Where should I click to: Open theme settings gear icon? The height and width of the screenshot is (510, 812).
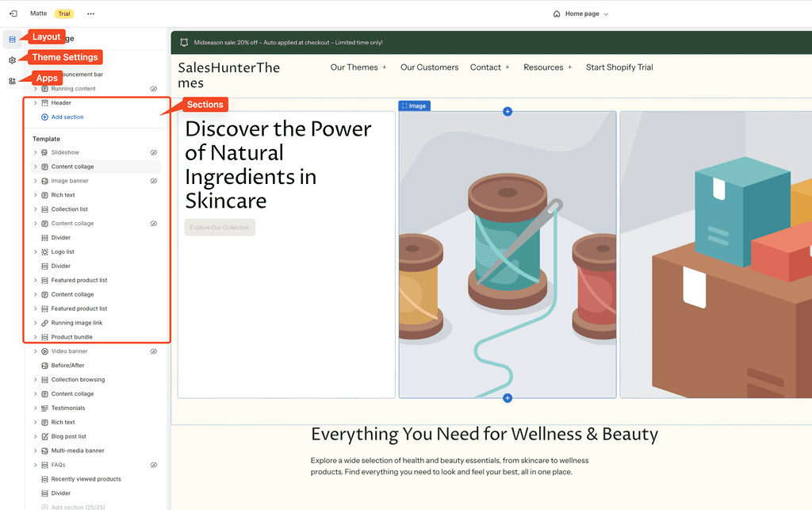[13, 60]
